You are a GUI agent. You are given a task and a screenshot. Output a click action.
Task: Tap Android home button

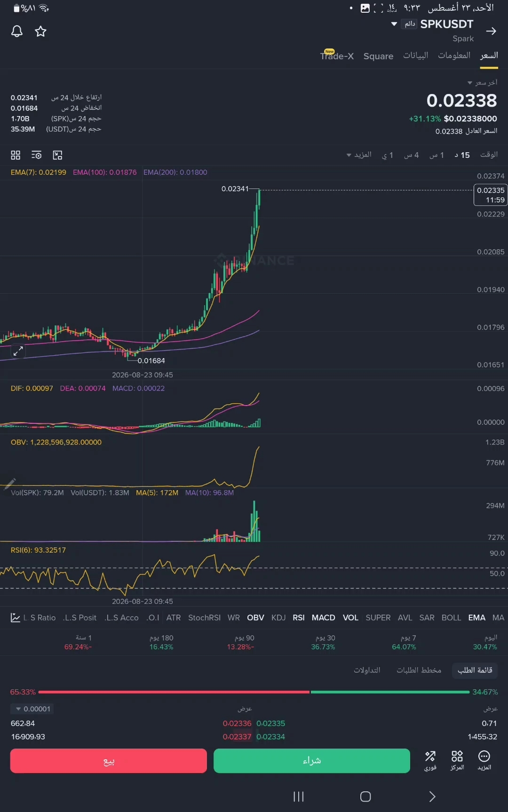pyautogui.click(x=365, y=796)
